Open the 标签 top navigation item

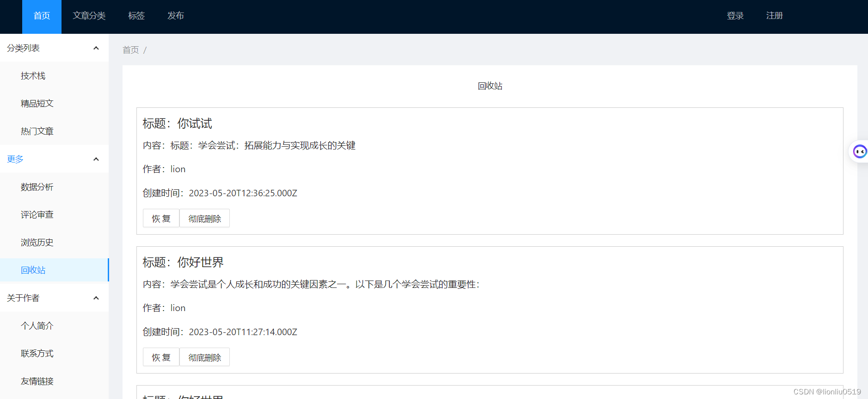[136, 16]
